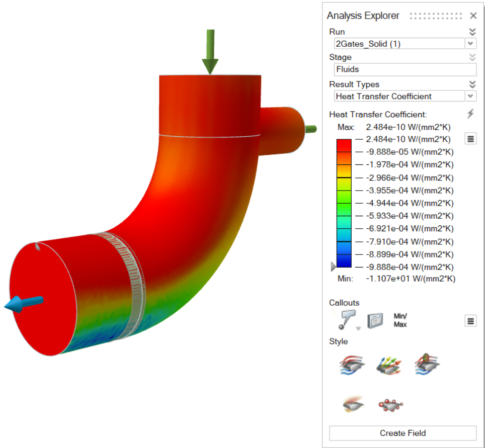Collapse the Result Types section chevron
Image resolution: width=485 pixels, height=448 pixels.
tap(472, 84)
